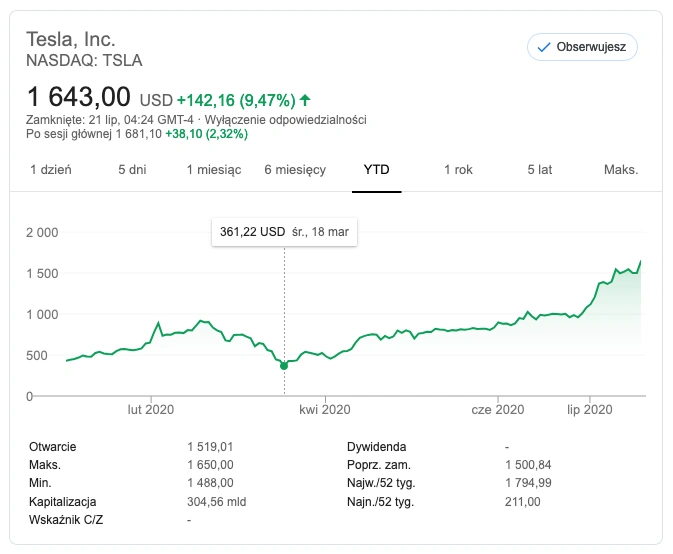Click the Tesla, Inc. title

71,39
